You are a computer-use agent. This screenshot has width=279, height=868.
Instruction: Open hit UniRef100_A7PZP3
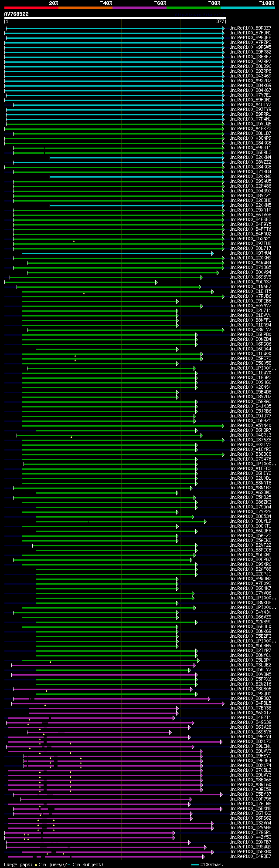click(250, 43)
